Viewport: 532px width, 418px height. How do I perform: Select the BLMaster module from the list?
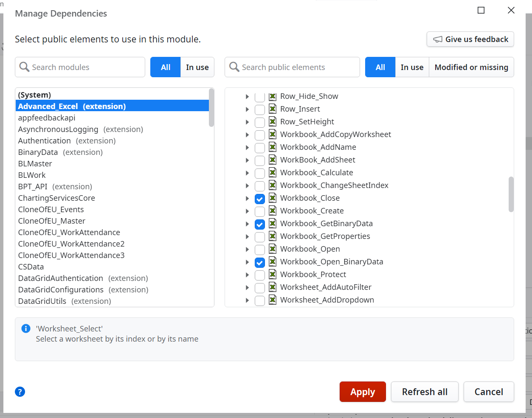pyautogui.click(x=35, y=163)
